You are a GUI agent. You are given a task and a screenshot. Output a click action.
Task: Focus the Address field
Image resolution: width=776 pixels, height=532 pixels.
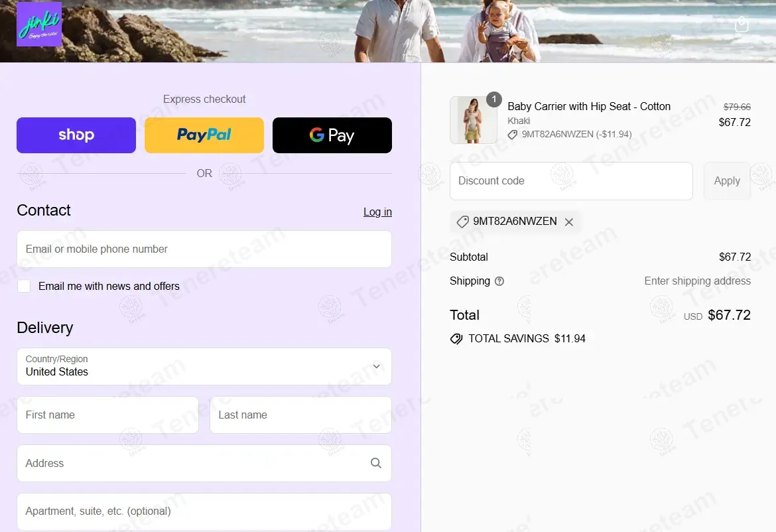click(204, 463)
